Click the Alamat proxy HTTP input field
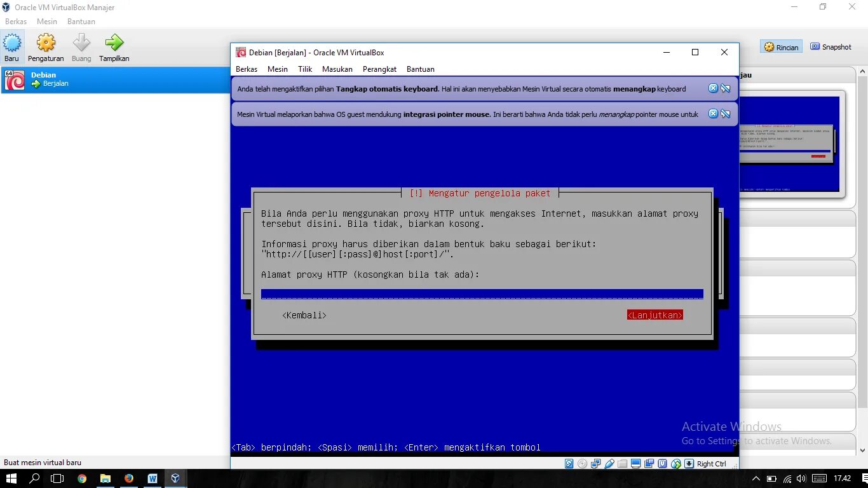The height and width of the screenshot is (488, 868). (x=482, y=294)
